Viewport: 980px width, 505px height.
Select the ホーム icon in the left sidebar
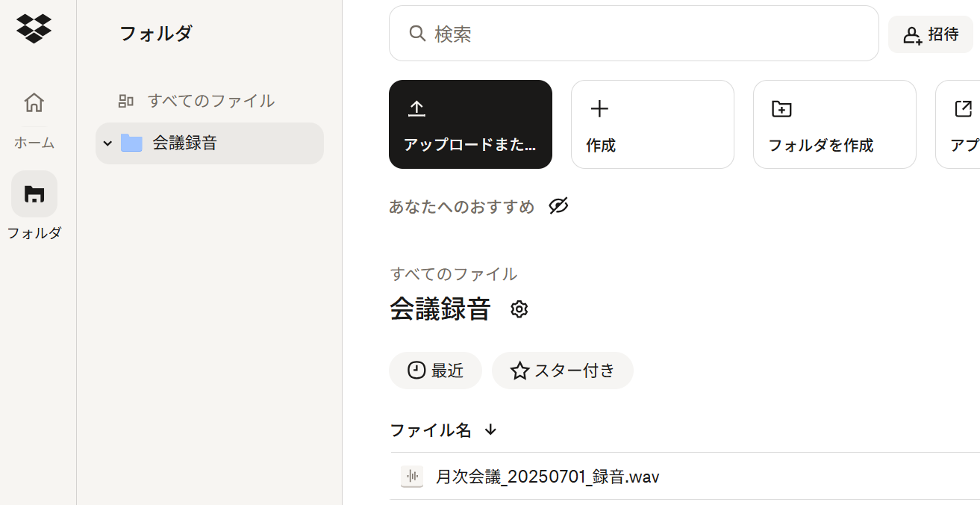34,103
